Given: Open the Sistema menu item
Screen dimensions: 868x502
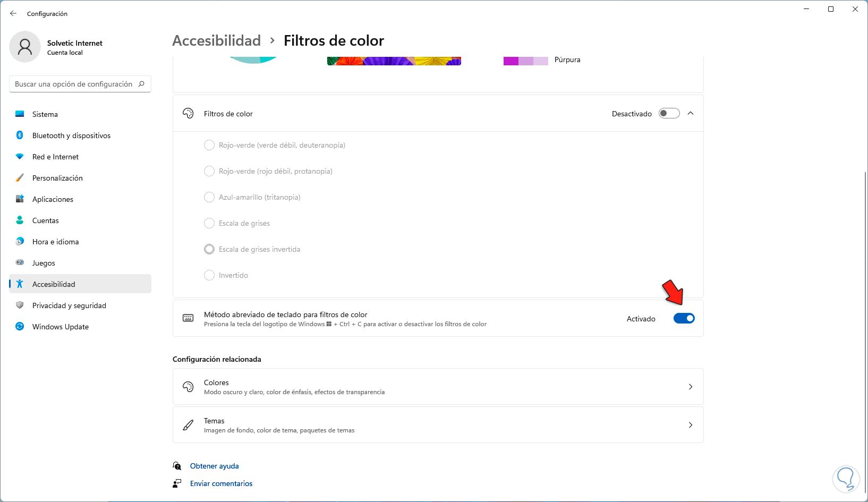Looking at the screenshot, I should [45, 114].
